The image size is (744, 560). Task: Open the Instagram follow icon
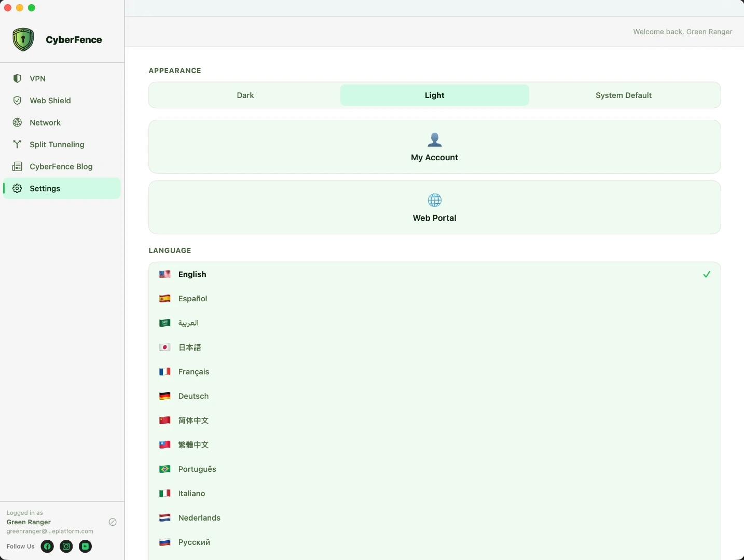(x=66, y=546)
